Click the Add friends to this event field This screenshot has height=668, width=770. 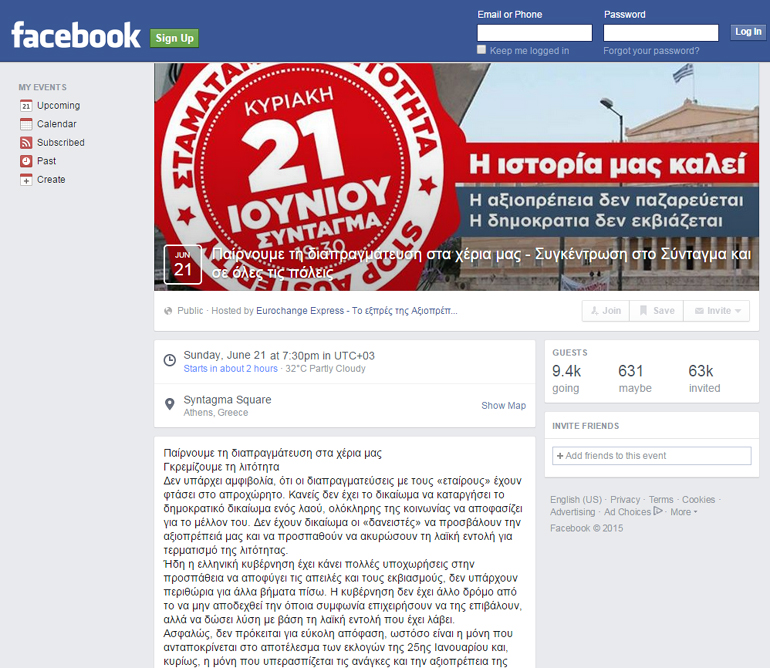pyautogui.click(x=651, y=456)
